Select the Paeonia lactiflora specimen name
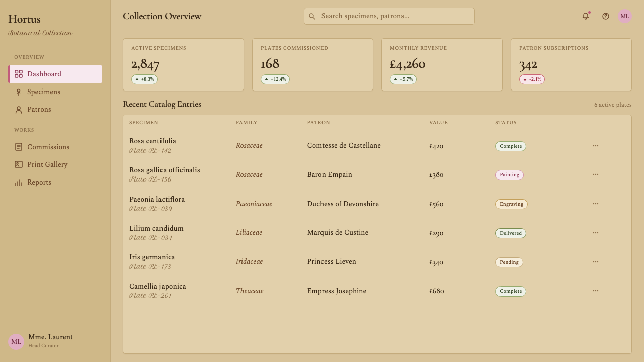 pos(157,200)
